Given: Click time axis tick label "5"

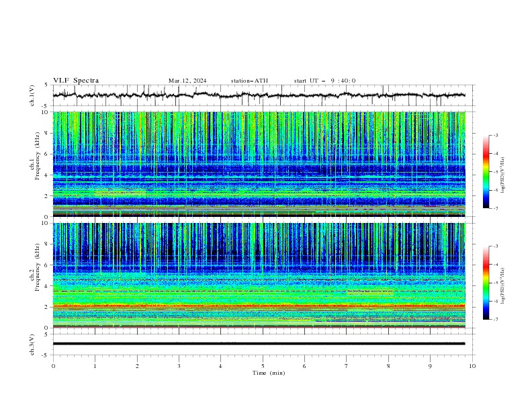Looking at the screenshot, I should click(x=263, y=366).
